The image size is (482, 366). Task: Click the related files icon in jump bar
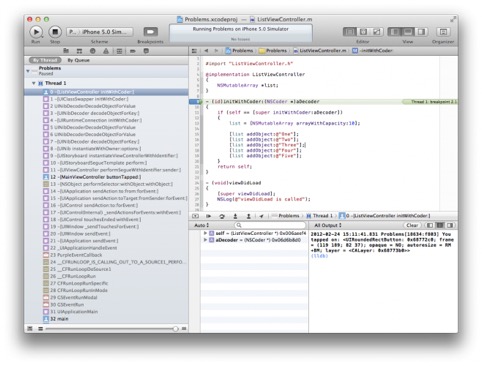194,51
